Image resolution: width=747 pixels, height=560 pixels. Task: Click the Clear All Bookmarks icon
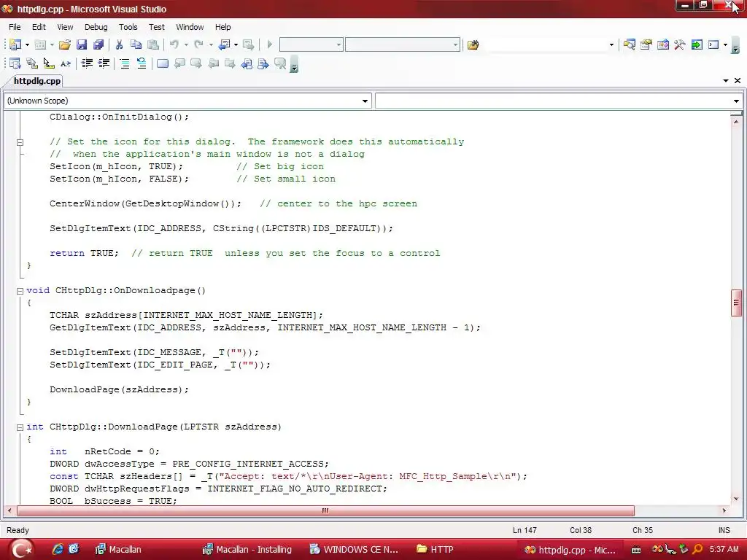tap(280, 63)
